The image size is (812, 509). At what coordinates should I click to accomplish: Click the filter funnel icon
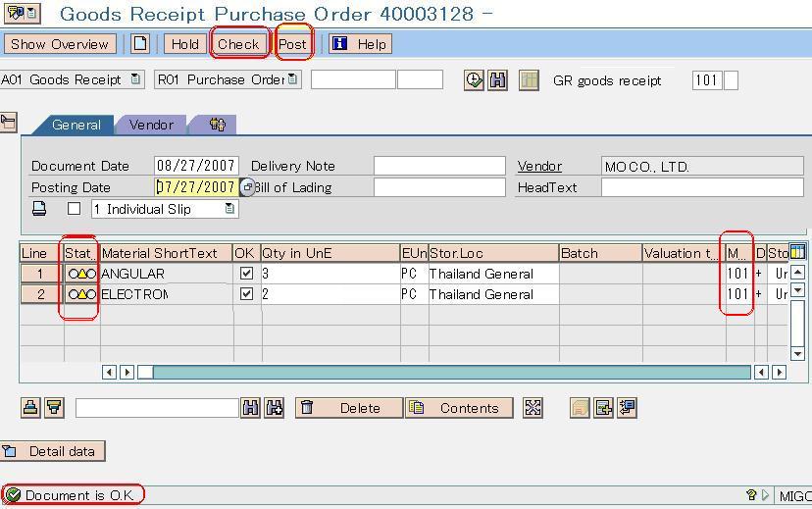(x=54, y=408)
